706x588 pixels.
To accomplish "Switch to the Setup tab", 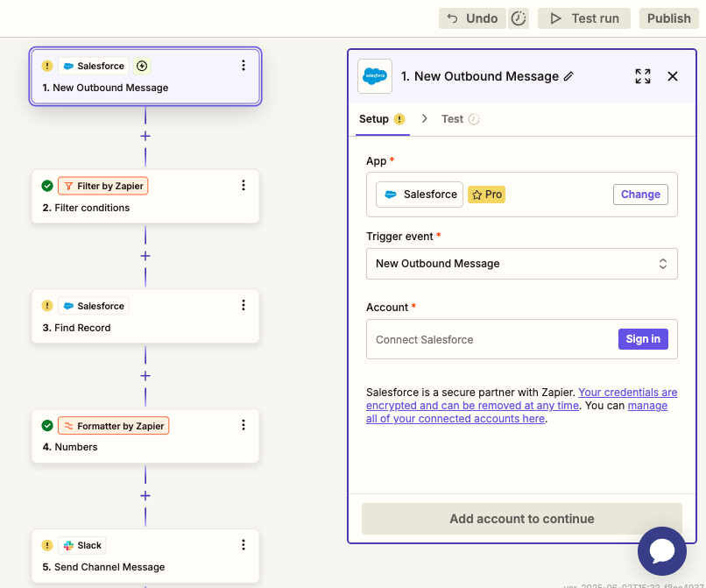I will 382,119.
